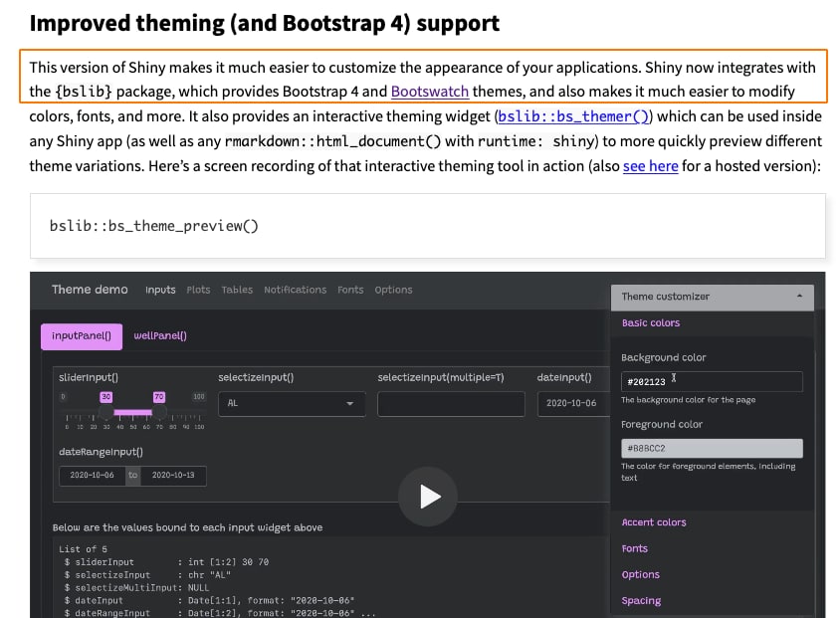Expand the Basic colors section

coord(650,322)
